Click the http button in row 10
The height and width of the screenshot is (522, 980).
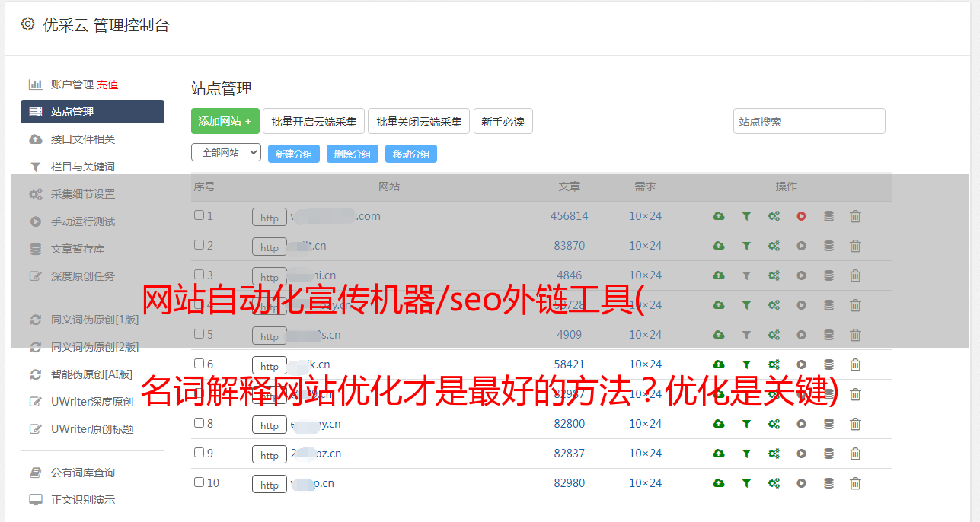270,485
